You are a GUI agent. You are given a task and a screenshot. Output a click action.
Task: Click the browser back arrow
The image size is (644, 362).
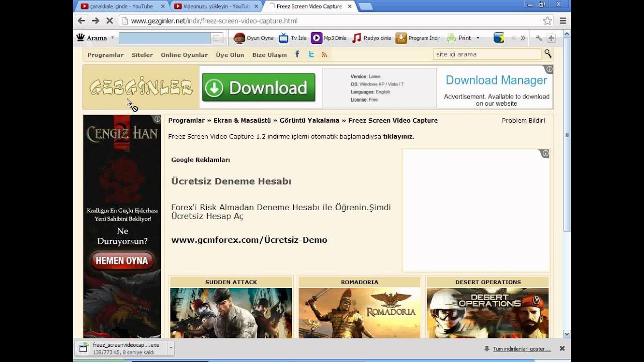82,21
